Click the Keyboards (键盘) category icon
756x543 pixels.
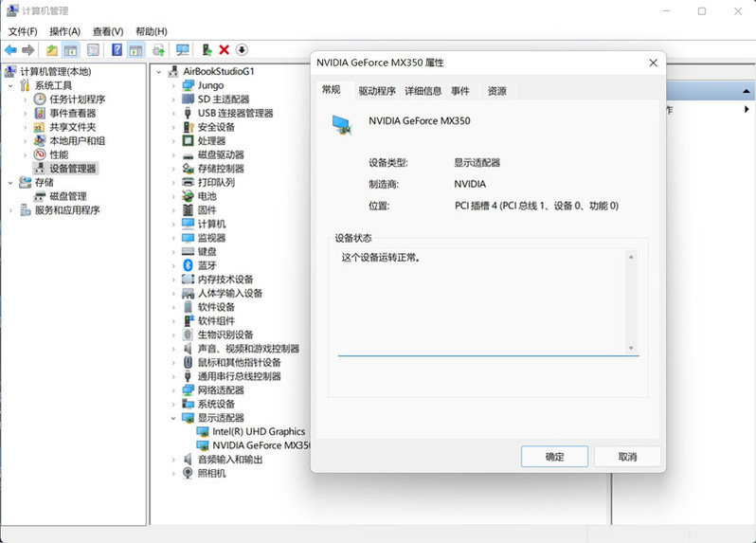(188, 251)
